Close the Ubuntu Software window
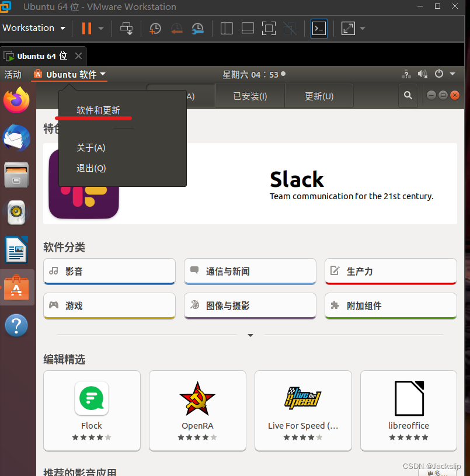The height and width of the screenshot is (476, 470). tap(454, 95)
